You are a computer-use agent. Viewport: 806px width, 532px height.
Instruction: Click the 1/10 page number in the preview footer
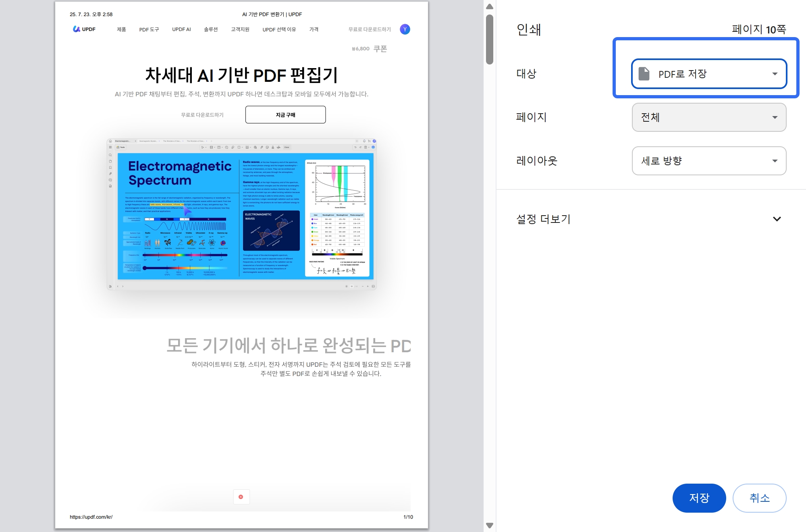pos(408,517)
